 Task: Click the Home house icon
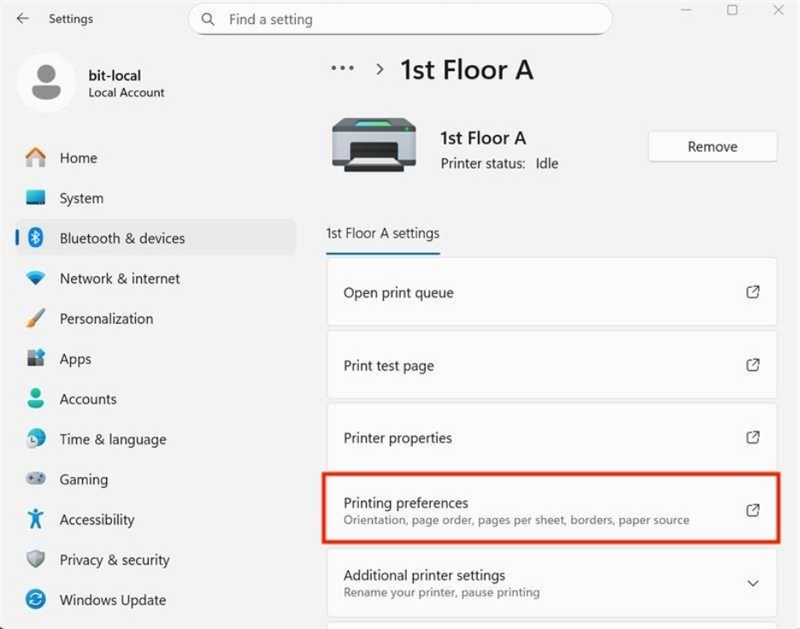point(36,157)
